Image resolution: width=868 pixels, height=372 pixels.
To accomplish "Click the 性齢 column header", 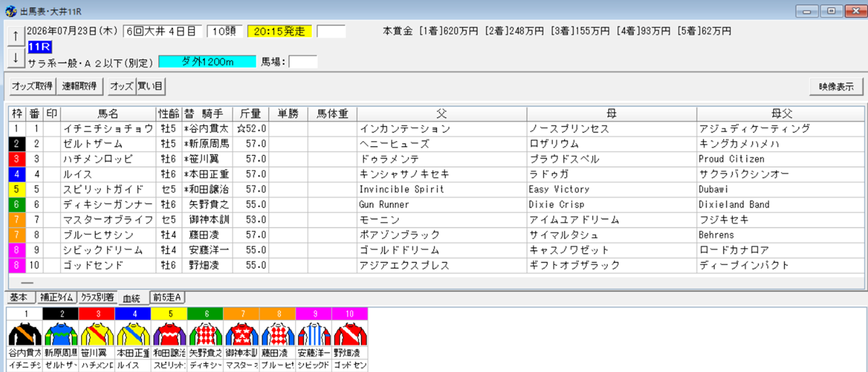I will (169, 114).
